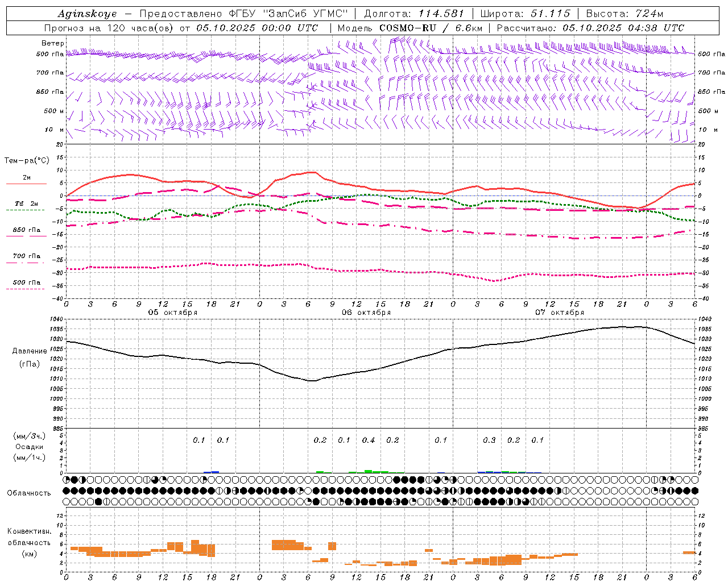Click the "0.4" precipitation amount value
728x582 pixels.
point(369,440)
